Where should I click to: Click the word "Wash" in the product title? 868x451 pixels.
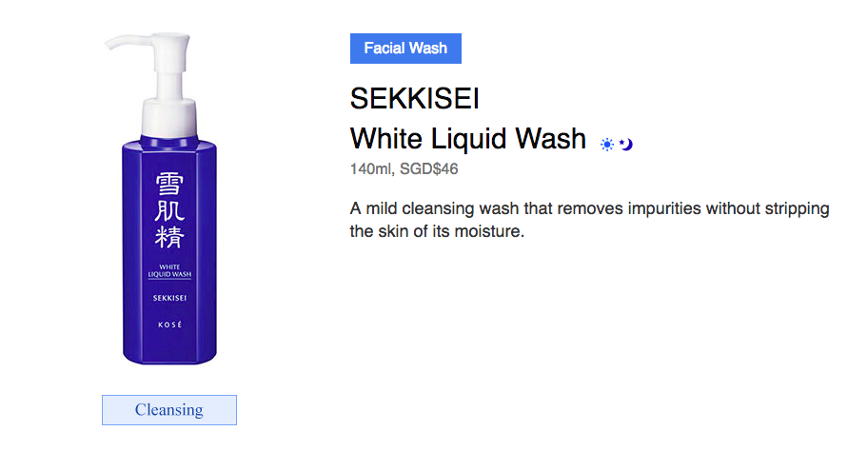[x=550, y=139]
